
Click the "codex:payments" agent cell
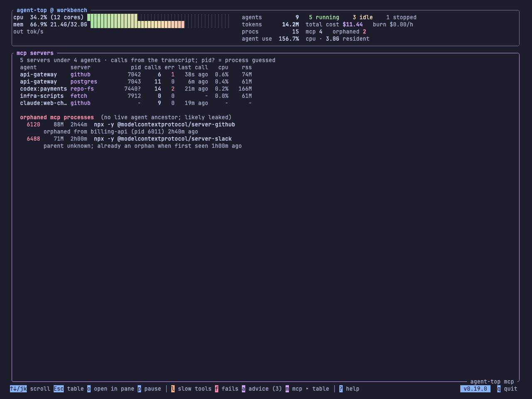tap(44, 89)
